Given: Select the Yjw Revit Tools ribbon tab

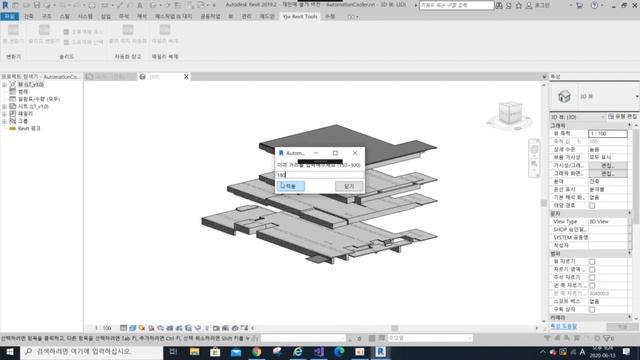Looking at the screenshot, I should [300, 16].
